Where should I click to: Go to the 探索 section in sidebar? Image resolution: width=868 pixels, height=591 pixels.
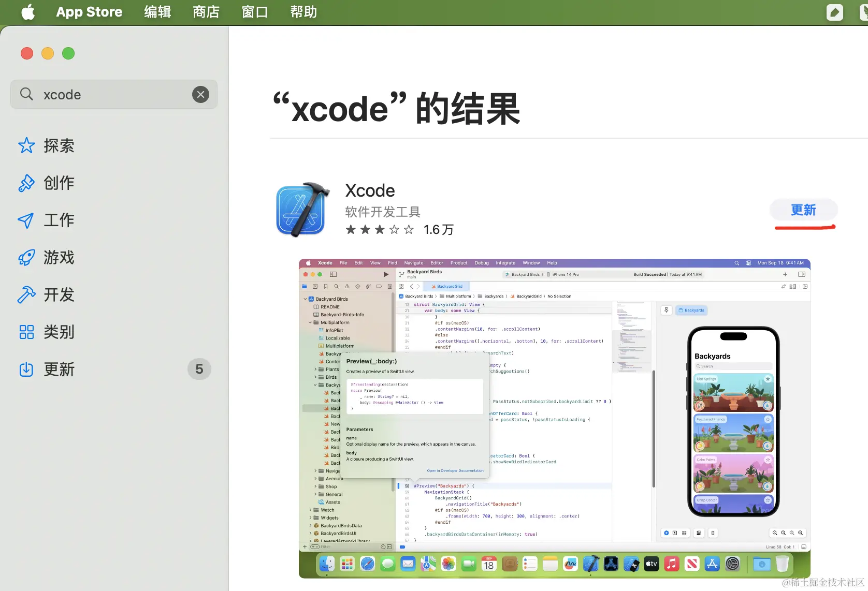click(x=114, y=145)
